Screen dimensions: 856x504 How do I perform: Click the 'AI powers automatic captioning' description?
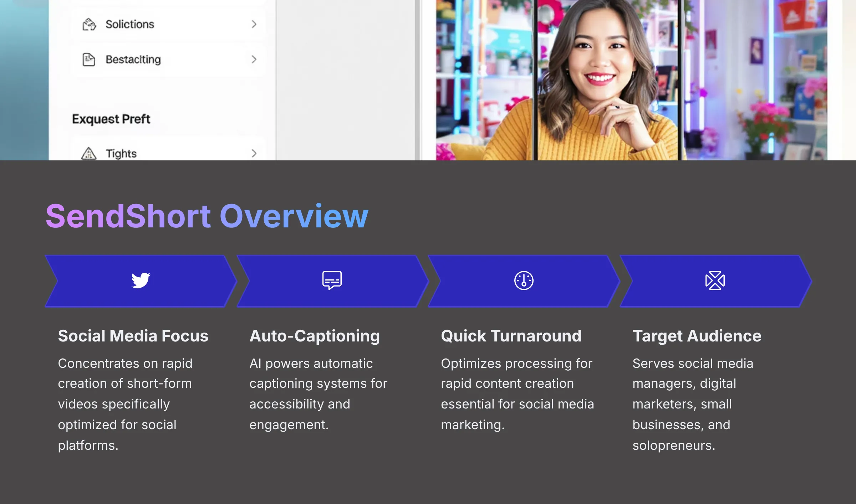click(x=318, y=394)
